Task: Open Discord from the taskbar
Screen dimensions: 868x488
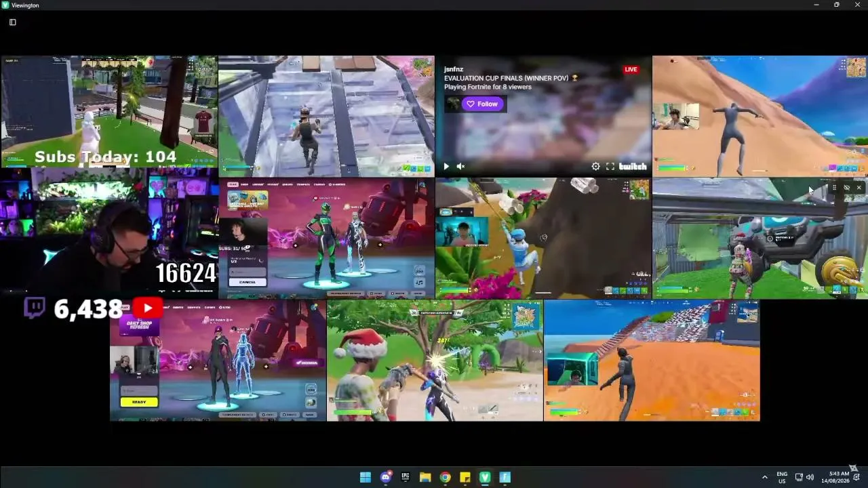Action: pyautogui.click(x=386, y=477)
